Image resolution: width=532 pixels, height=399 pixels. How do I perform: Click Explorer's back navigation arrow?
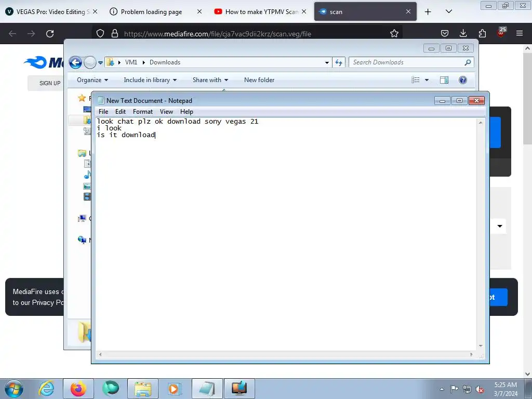[75, 62]
